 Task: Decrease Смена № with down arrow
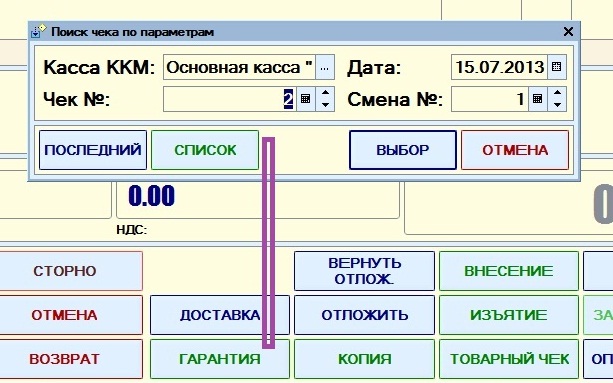tap(557, 105)
